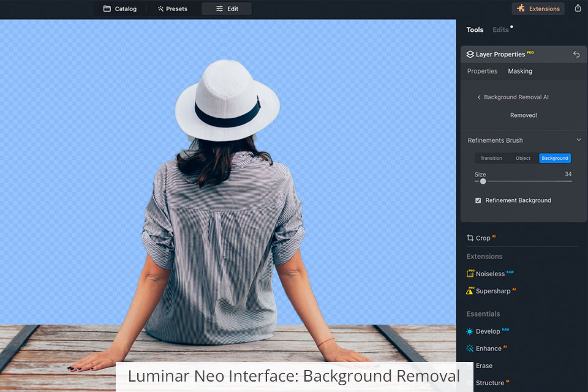Switch to the Tools panel tab
This screenshot has width=588, height=392.
[475, 29]
